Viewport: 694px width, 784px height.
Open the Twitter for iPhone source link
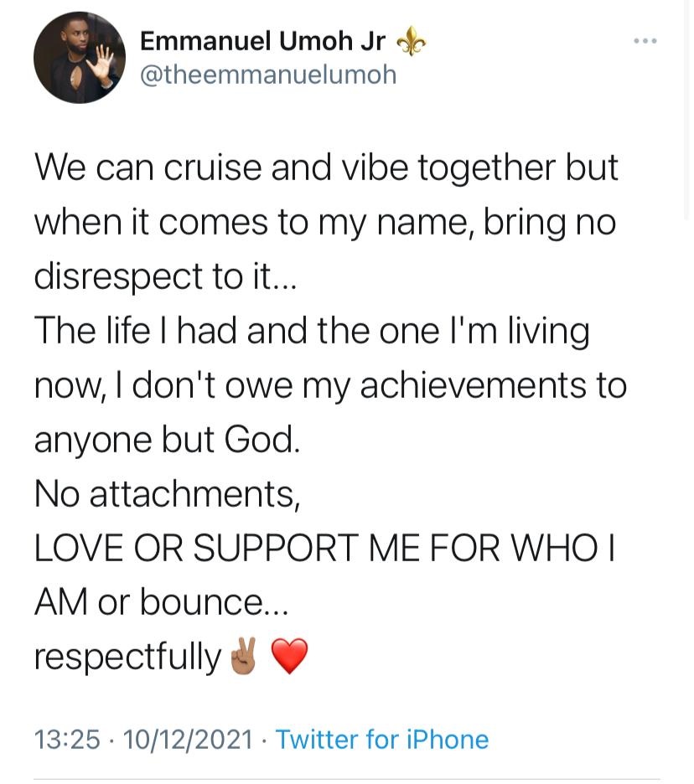click(x=382, y=740)
